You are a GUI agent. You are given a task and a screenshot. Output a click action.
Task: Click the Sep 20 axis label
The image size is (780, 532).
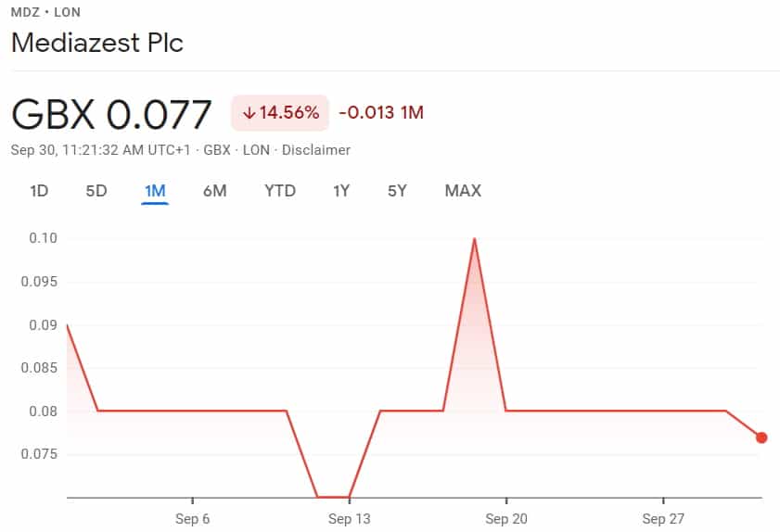[506, 519]
